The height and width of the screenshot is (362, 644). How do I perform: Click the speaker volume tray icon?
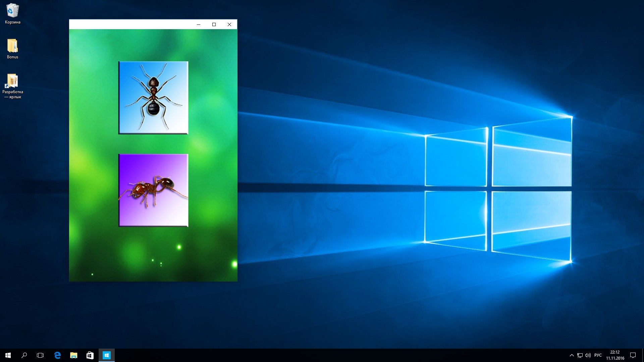[x=588, y=355]
